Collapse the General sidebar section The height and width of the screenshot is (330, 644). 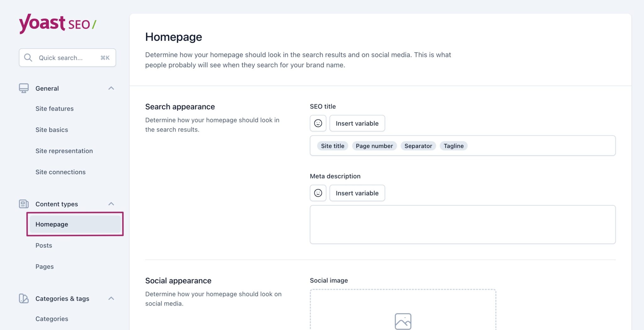click(x=111, y=88)
